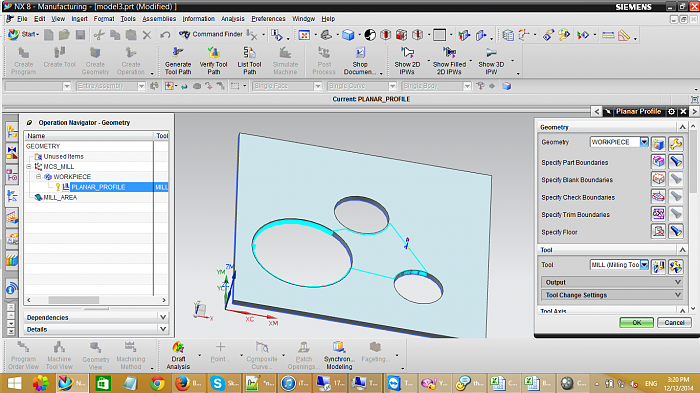Open the Information menu

click(198, 19)
